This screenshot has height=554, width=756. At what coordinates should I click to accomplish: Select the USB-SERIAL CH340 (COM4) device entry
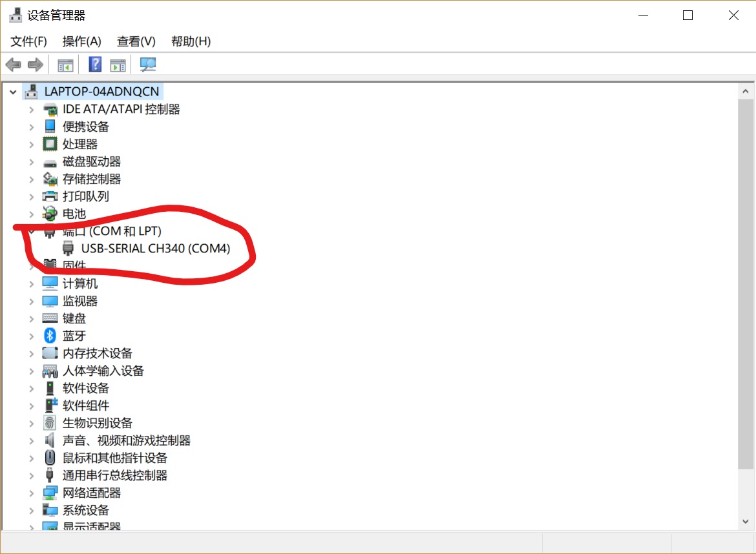click(x=156, y=248)
